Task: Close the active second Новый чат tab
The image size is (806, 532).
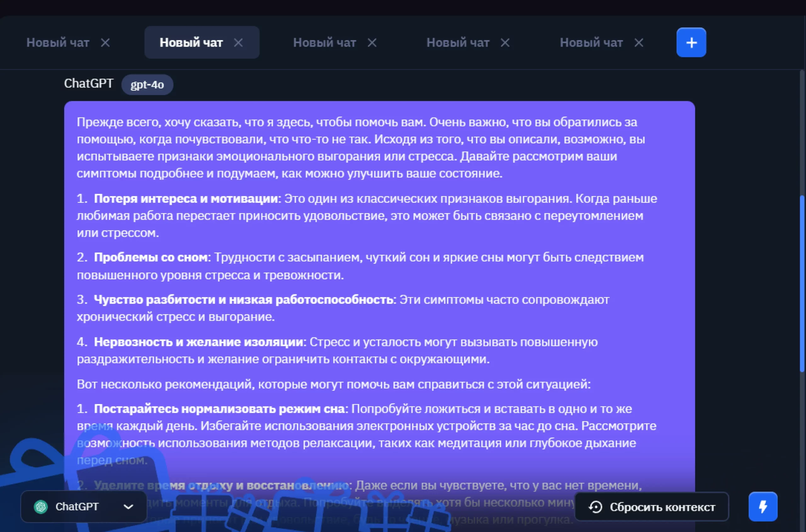Action: coord(238,43)
